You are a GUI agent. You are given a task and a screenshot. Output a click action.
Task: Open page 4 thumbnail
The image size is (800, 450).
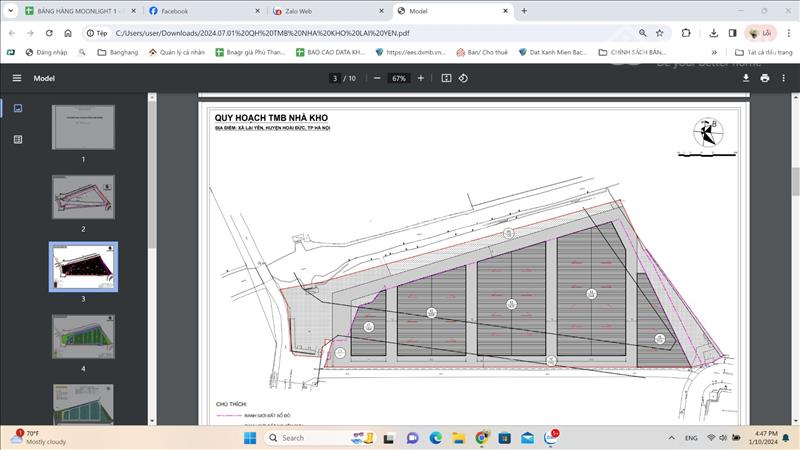tap(83, 336)
